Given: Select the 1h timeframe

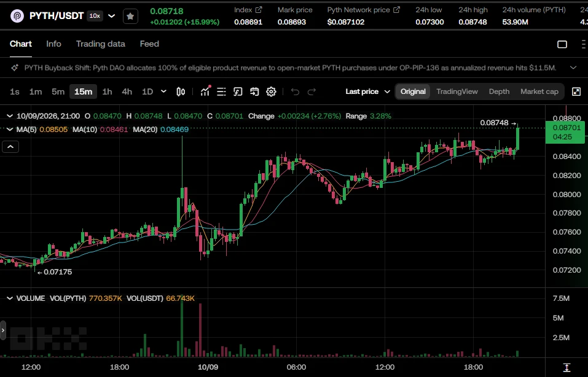Looking at the screenshot, I should (108, 91).
